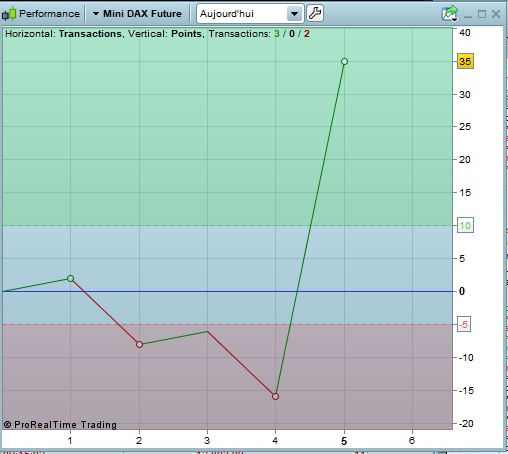Click the x-axis label 6

coord(412,441)
